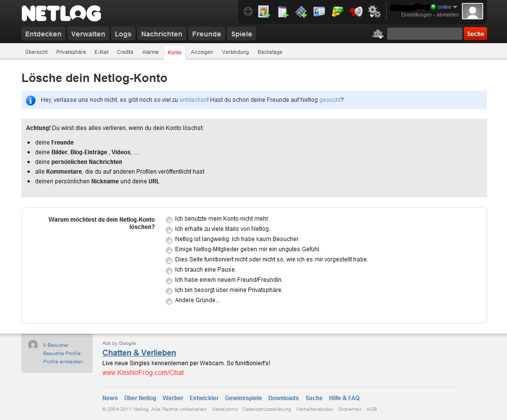507x420 pixels.
Task: Open the 'Profile entdecken' link
Action: 63,361
